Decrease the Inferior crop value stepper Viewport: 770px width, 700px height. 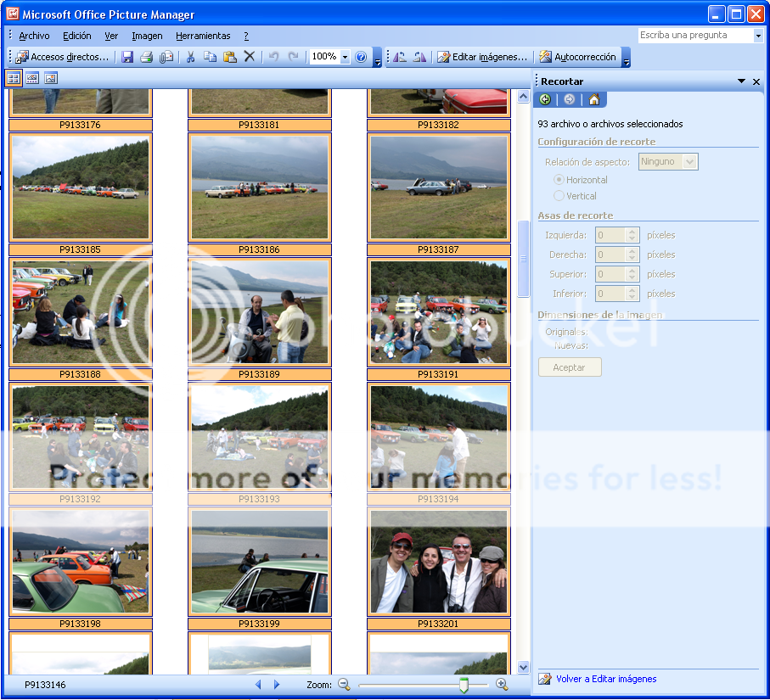632,298
